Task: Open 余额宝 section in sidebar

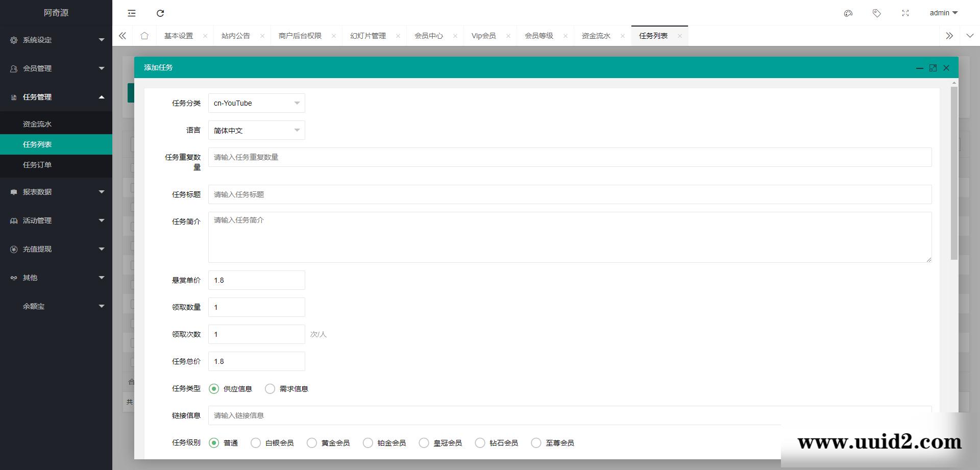Action: tap(33, 306)
